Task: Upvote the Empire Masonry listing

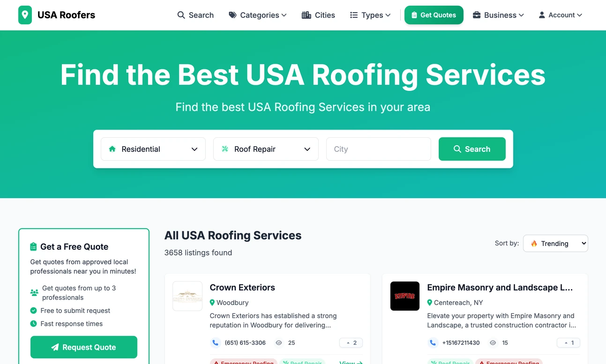Action: pyautogui.click(x=569, y=343)
